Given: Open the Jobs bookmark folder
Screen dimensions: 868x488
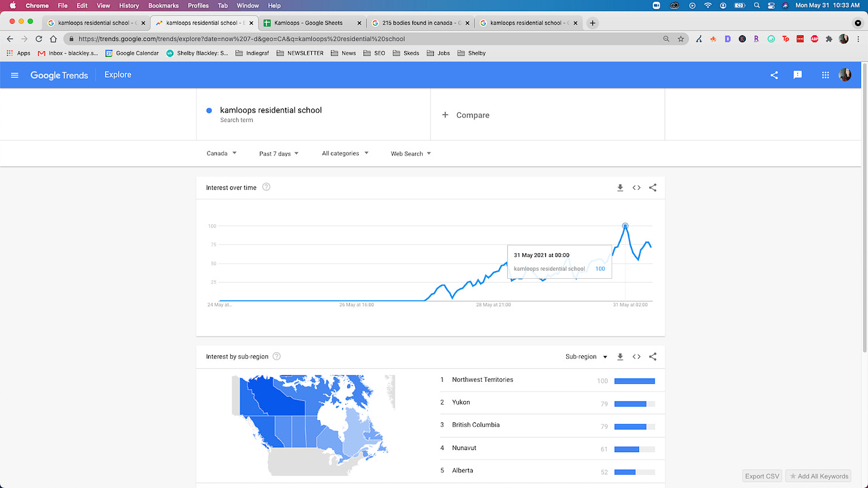Looking at the screenshot, I should (x=438, y=53).
